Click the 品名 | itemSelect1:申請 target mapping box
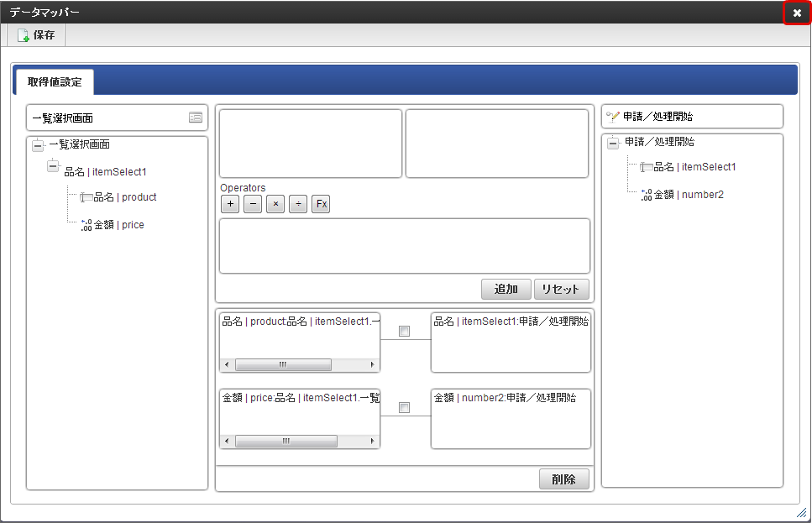 pos(511,343)
